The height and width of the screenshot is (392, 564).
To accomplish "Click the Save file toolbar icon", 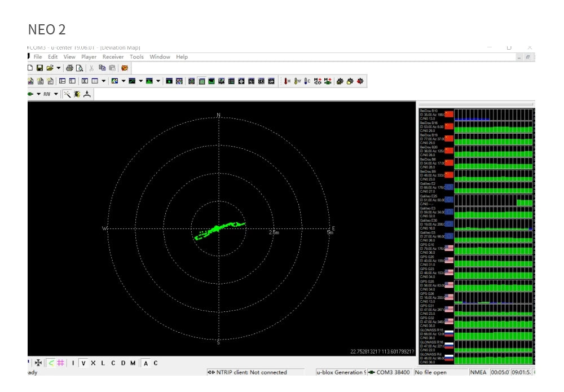I will 40,68.
